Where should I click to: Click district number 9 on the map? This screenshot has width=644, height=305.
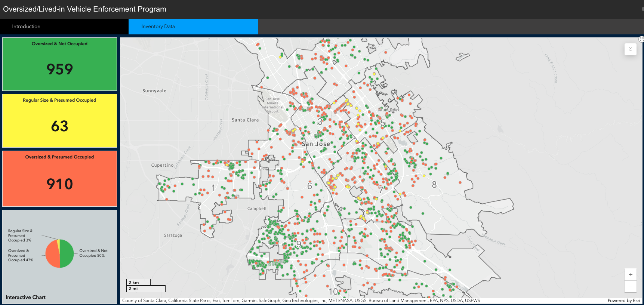coord(299,244)
